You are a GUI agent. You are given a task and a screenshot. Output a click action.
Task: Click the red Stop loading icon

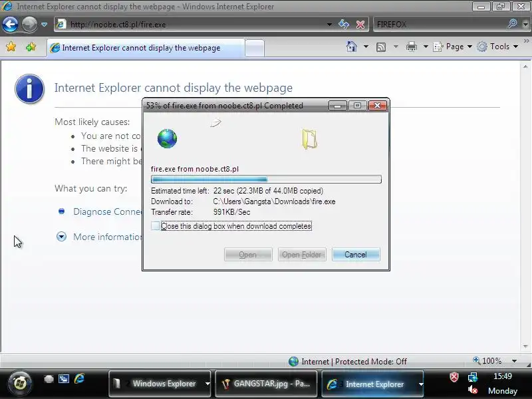(x=360, y=25)
